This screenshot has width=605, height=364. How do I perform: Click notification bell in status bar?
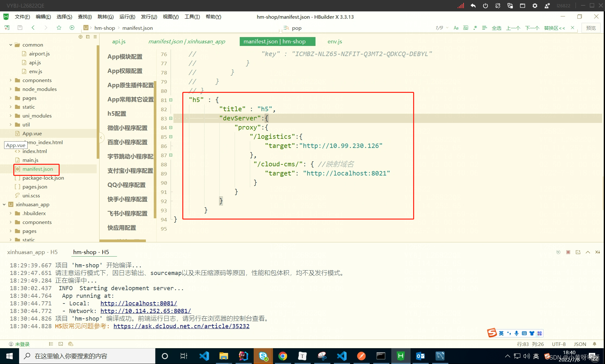point(595,344)
